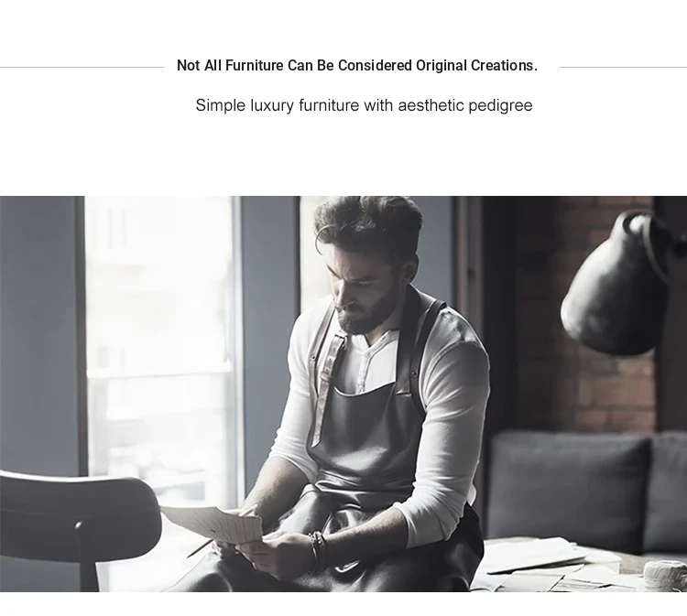This screenshot has width=687, height=616.
Task: Click the divider line right of the heading
Action: click(x=623, y=68)
